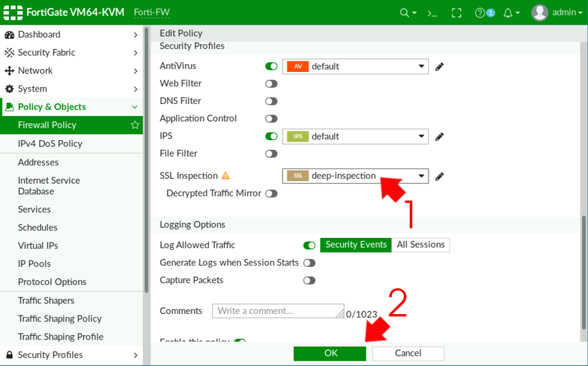The height and width of the screenshot is (366, 588).
Task: Click the Comments text field
Action: 278,311
